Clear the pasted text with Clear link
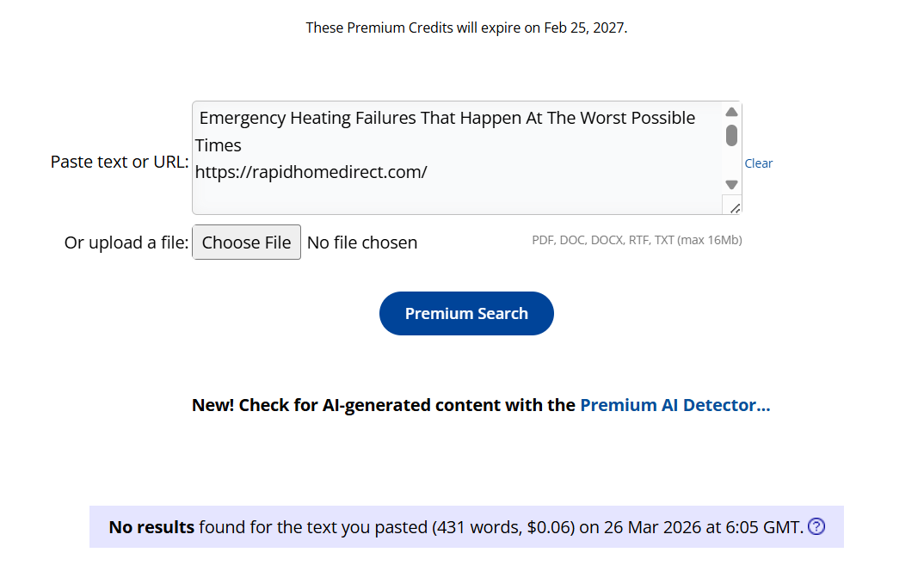Viewport: 924px width, 565px height. click(758, 163)
